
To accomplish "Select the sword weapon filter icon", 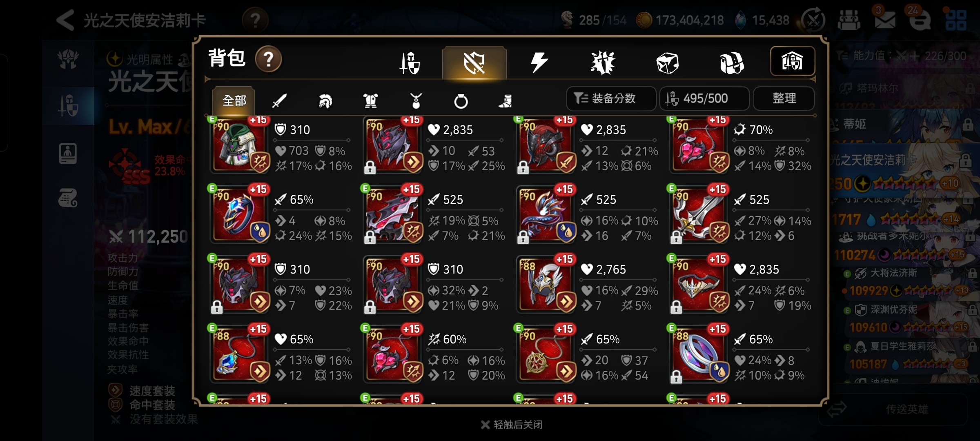I will pyautogui.click(x=279, y=100).
